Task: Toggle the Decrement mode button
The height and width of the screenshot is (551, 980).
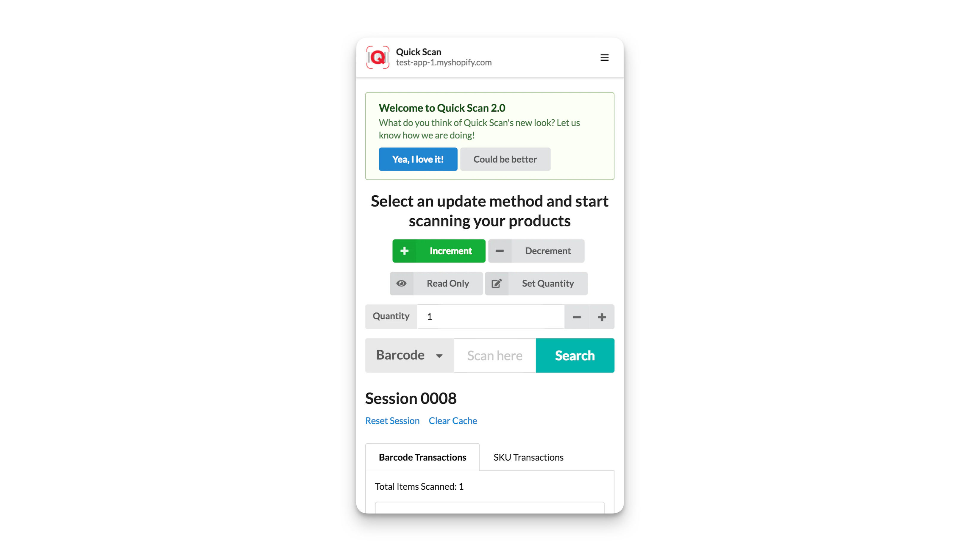Action: coord(536,250)
